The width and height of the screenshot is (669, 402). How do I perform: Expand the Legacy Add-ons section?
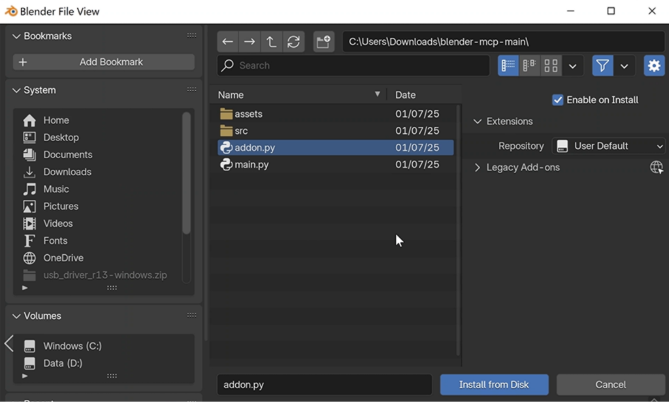(x=478, y=168)
